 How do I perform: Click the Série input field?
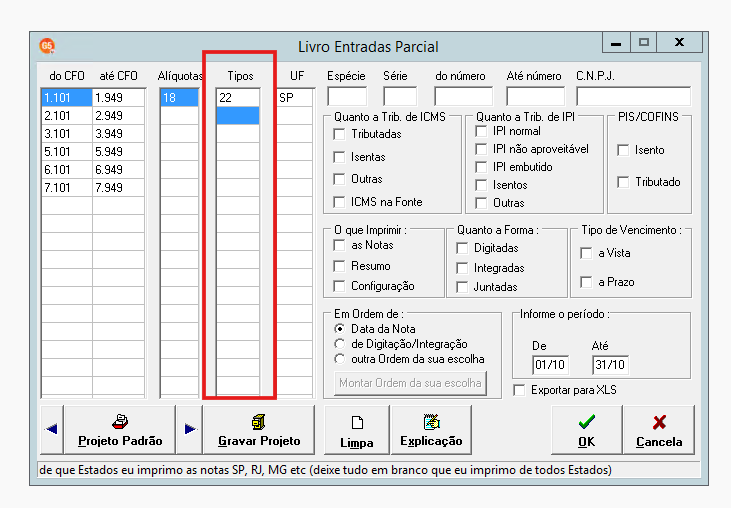click(x=400, y=96)
